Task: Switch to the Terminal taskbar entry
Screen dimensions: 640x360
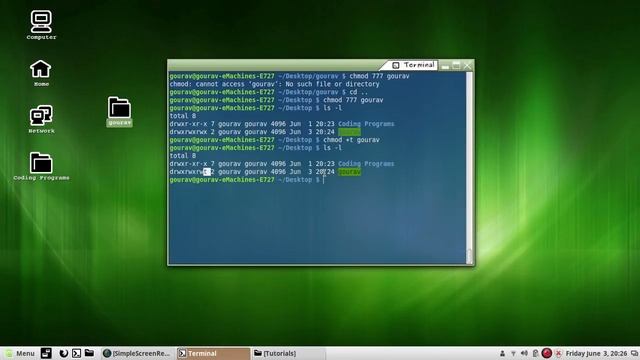Action: pos(213,353)
